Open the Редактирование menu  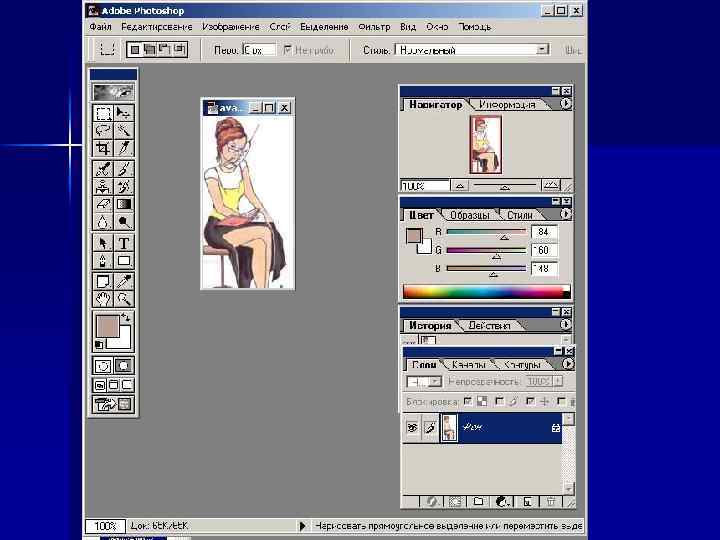coord(157,27)
